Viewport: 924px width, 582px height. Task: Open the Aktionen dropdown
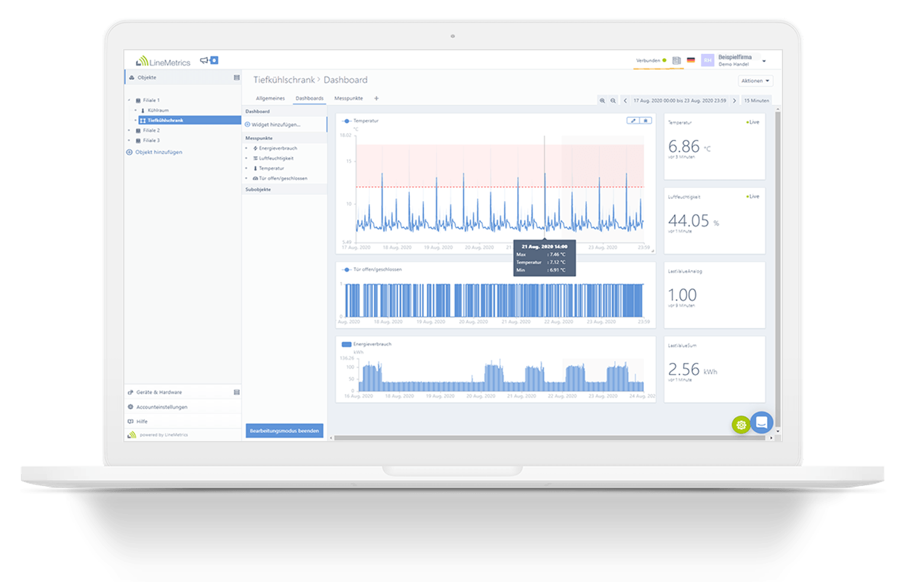[x=755, y=81]
